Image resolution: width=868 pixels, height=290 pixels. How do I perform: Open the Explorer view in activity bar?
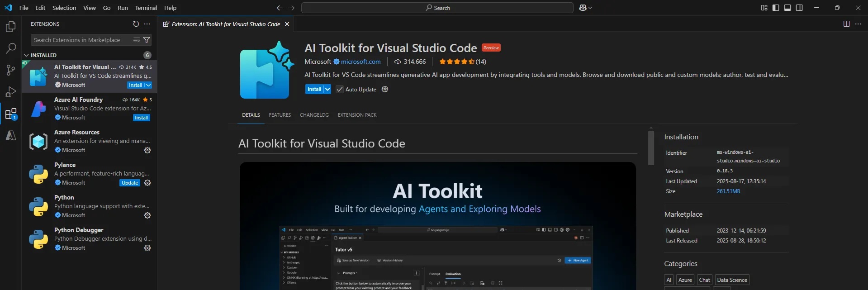click(11, 27)
